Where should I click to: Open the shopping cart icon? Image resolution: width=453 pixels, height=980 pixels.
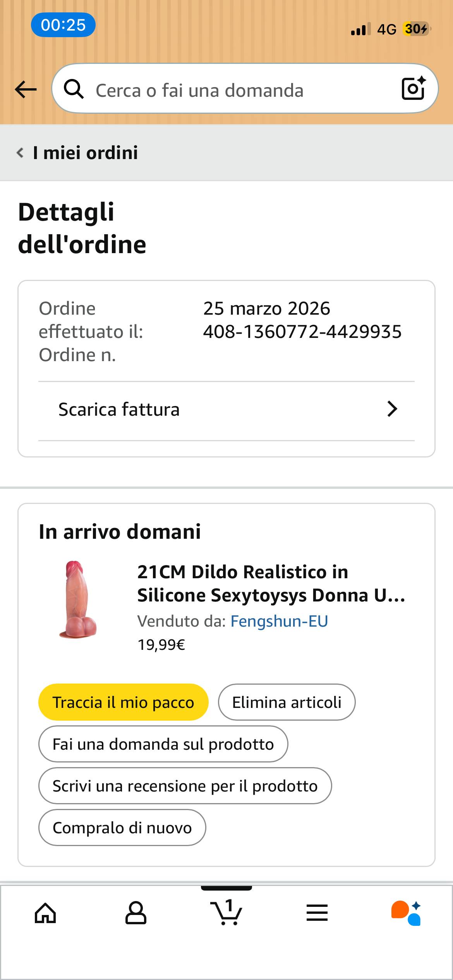[x=226, y=913]
